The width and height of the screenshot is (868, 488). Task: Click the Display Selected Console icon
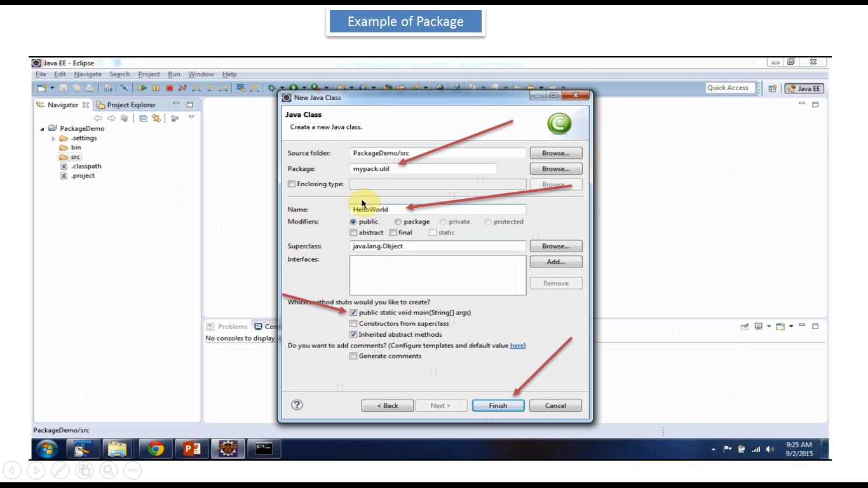[x=759, y=327]
